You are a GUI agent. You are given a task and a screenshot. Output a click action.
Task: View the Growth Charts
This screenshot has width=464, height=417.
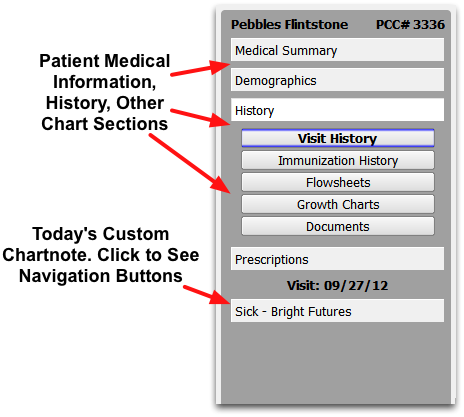[x=338, y=204]
